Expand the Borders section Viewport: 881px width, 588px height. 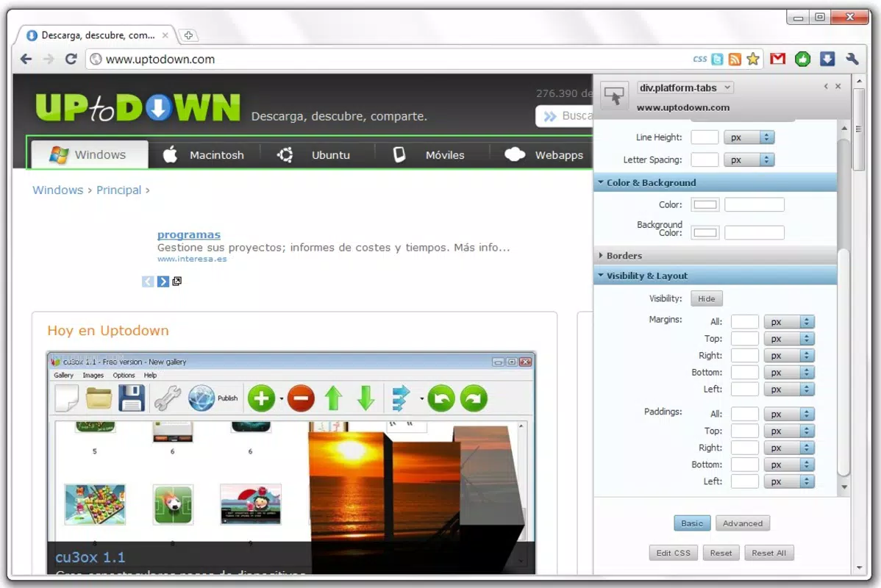tap(716, 256)
